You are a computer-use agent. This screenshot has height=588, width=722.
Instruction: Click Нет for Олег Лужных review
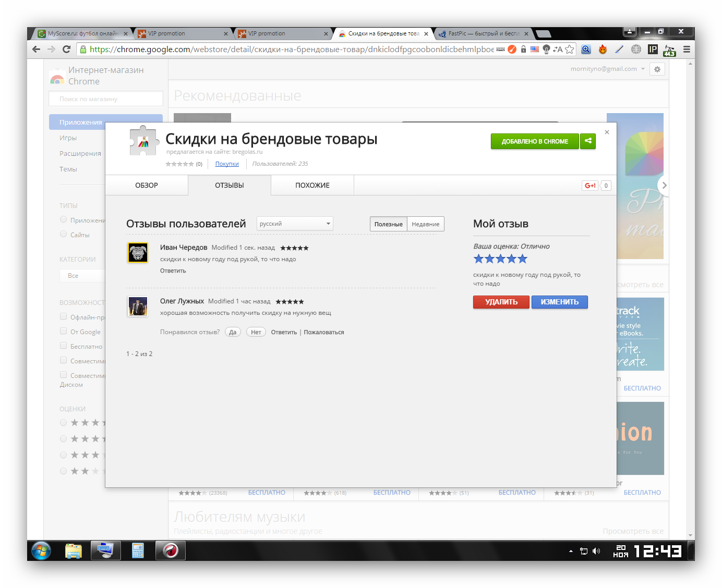[x=256, y=332]
